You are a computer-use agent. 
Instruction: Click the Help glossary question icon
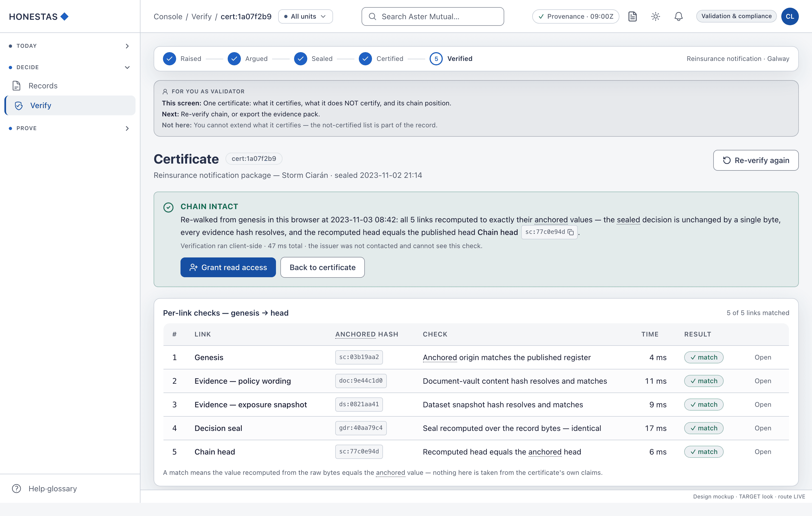click(16, 488)
